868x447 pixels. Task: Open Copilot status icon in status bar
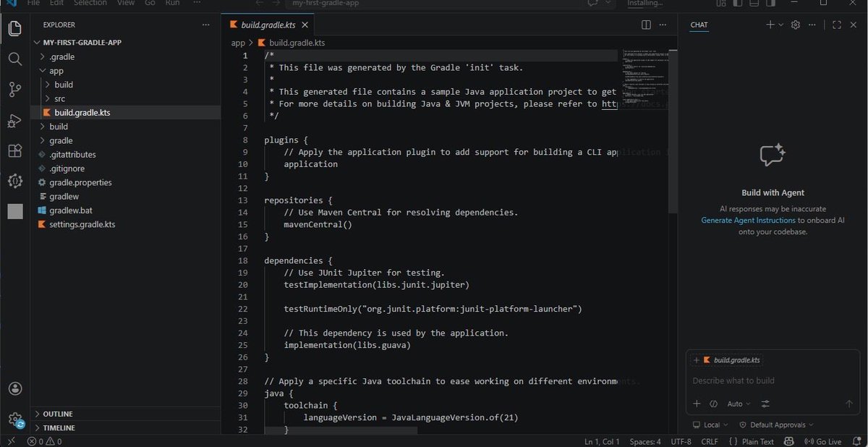(x=788, y=441)
